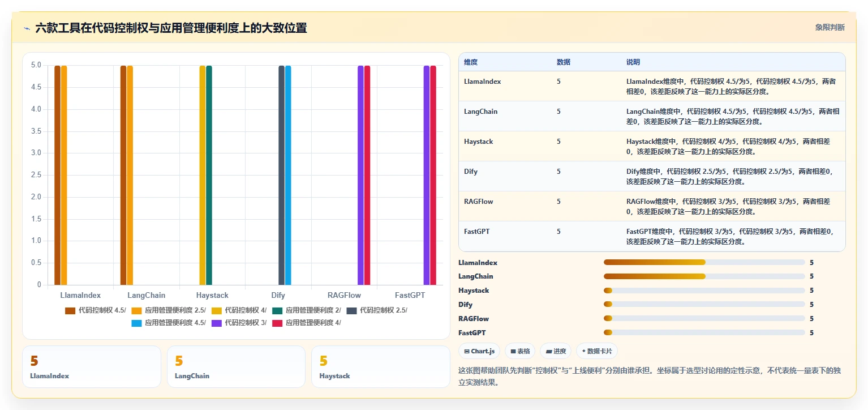Click the Haystack summary card
The image size is (868, 410).
click(x=380, y=366)
